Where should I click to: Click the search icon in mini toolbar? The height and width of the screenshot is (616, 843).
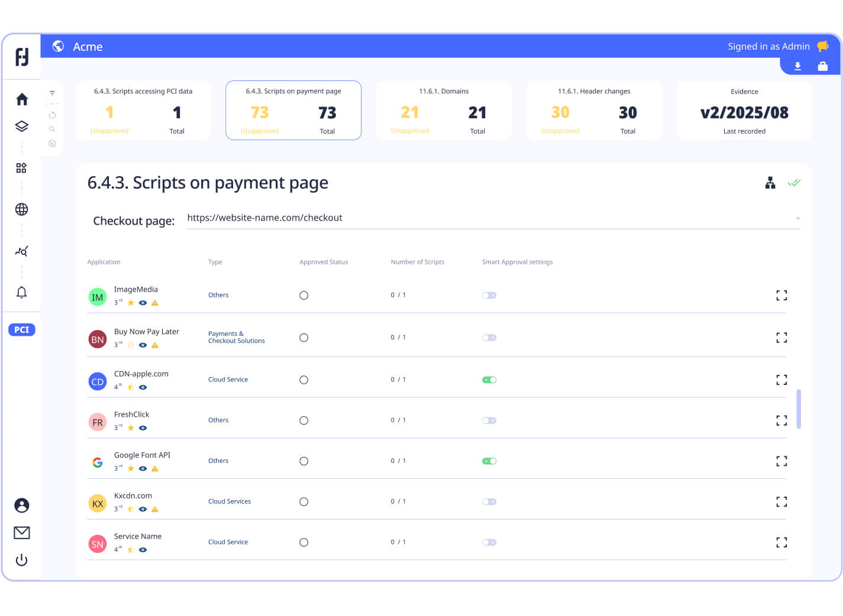[52, 129]
